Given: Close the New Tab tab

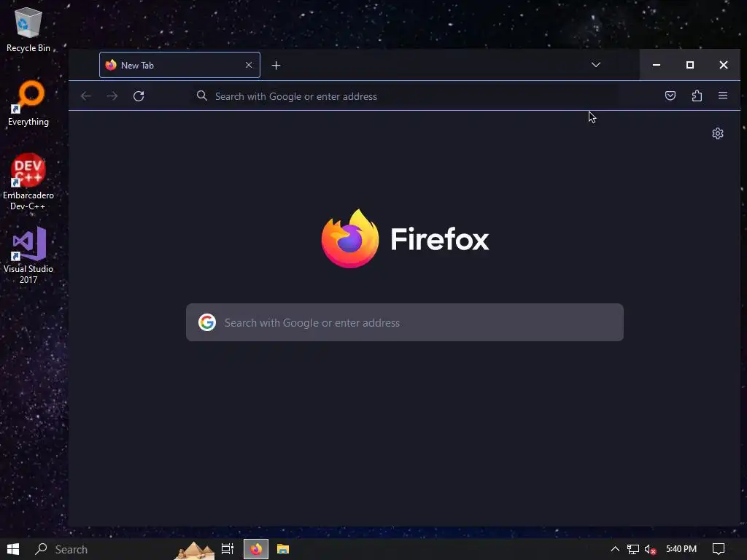Looking at the screenshot, I should (249, 65).
